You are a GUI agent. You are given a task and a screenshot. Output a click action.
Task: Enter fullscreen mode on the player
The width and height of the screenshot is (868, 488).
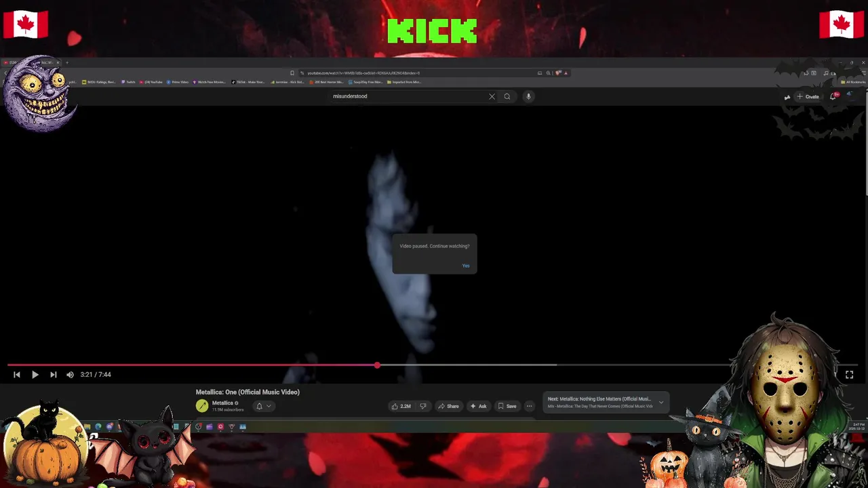(x=849, y=374)
